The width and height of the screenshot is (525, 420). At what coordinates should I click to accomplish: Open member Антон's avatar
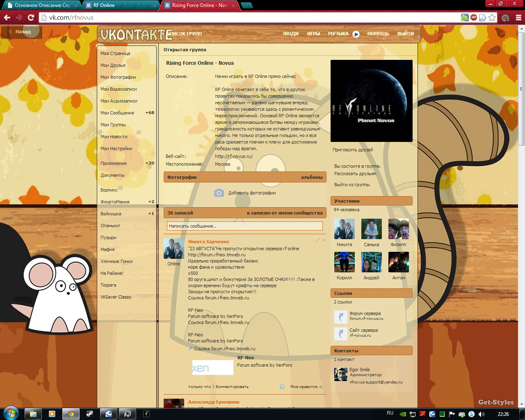399,262
